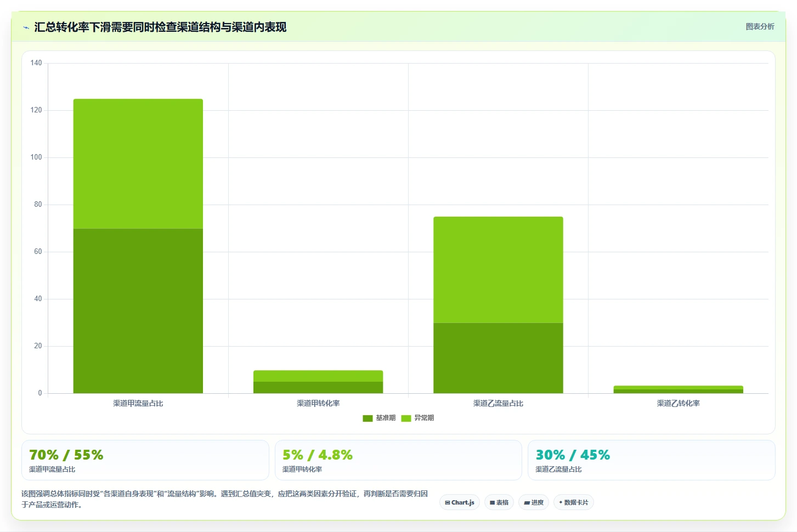Toggle the 基准期 legend entry
The height and width of the screenshot is (532, 797).
pyautogui.click(x=379, y=418)
